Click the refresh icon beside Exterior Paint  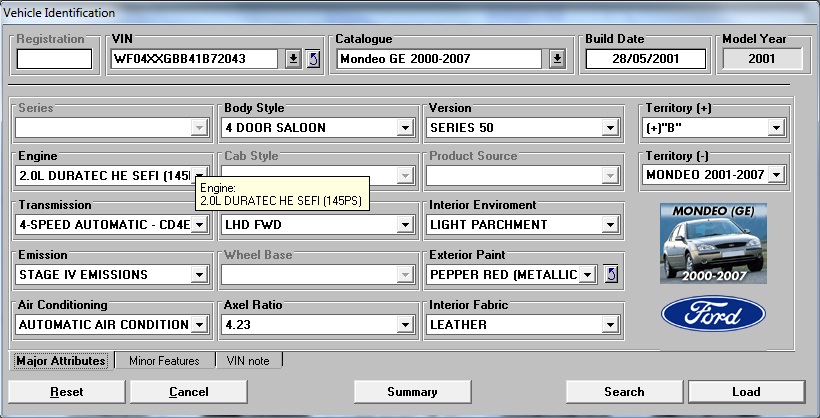pyautogui.click(x=611, y=274)
